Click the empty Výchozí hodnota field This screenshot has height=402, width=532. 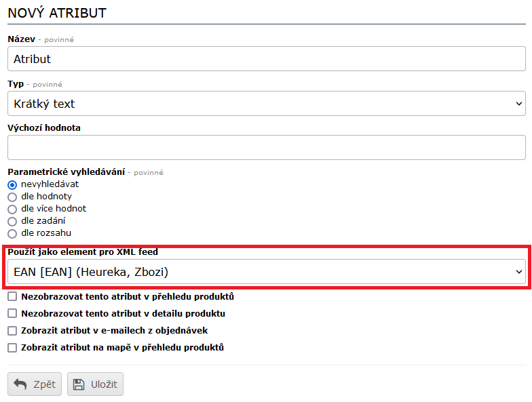[266, 147]
